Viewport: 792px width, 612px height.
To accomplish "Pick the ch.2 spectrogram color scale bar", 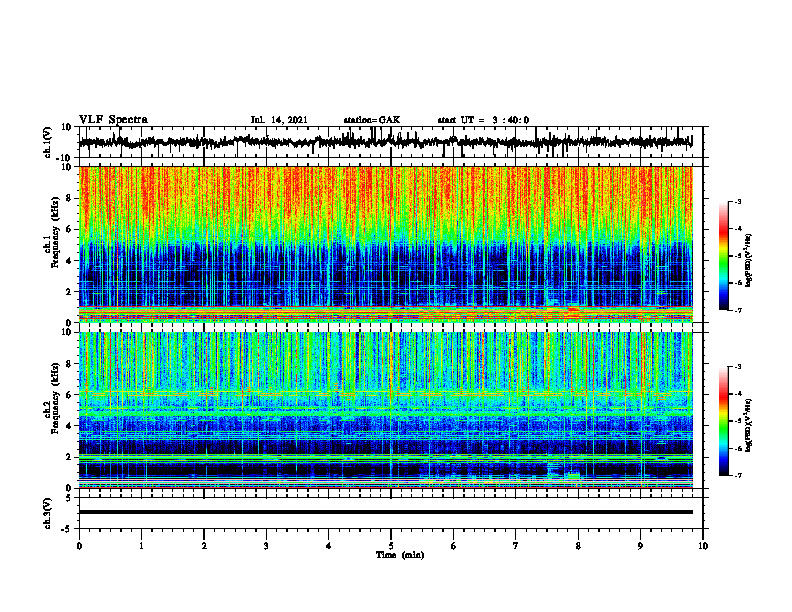I will click(723, 421).
